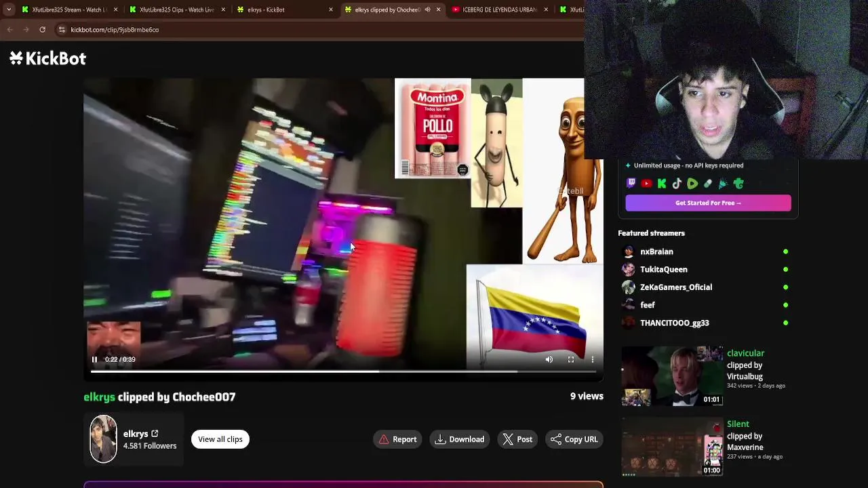Viewport: 868px width, 488px height.
Task: Open the Silent clip thumbnail
Action: pos(672,447)
